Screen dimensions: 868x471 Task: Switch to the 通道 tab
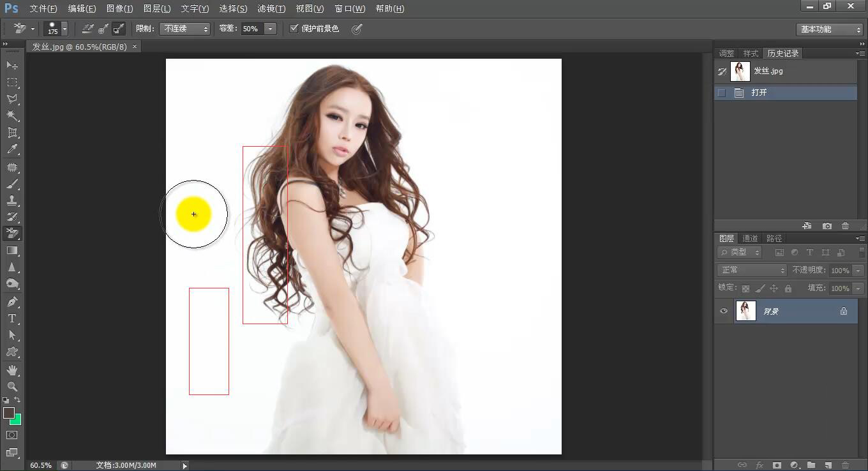pyautogui.click(x=750, y=238)
